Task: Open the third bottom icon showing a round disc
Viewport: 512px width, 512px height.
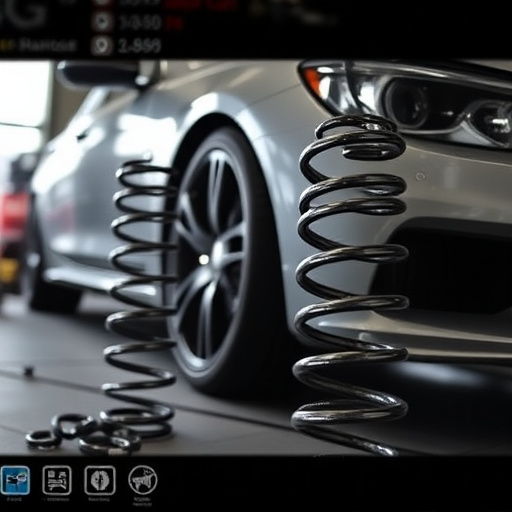Action: [100, 480]
